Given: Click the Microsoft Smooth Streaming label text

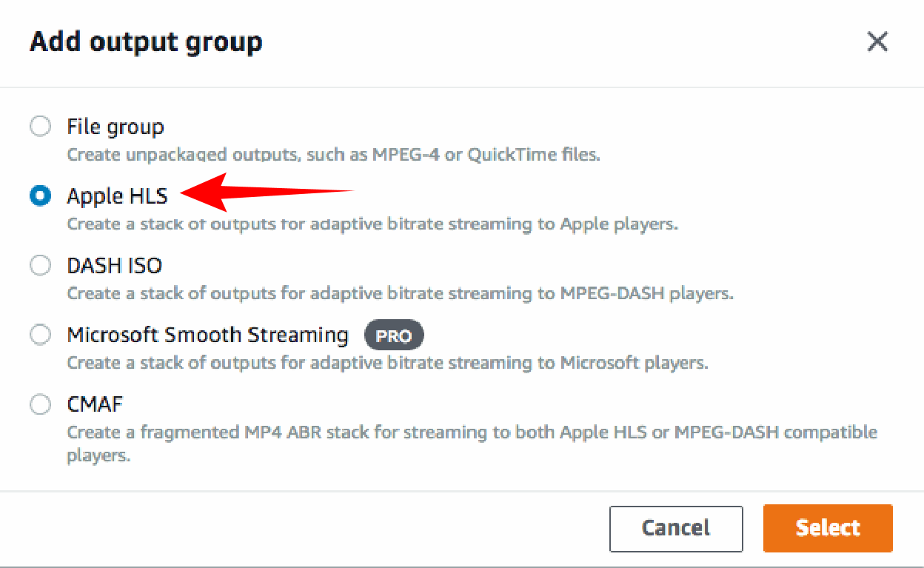Looking at the screenshot, I should 207,335.
